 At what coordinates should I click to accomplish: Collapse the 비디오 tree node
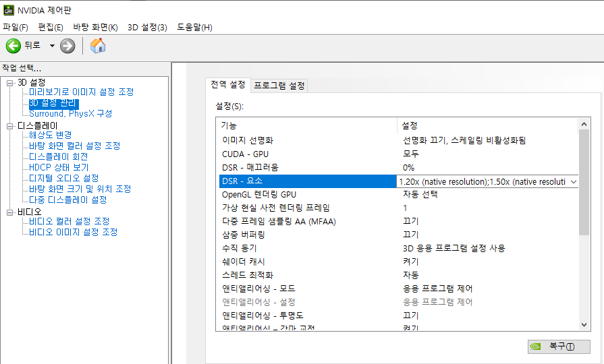click(x=9, y=212)
